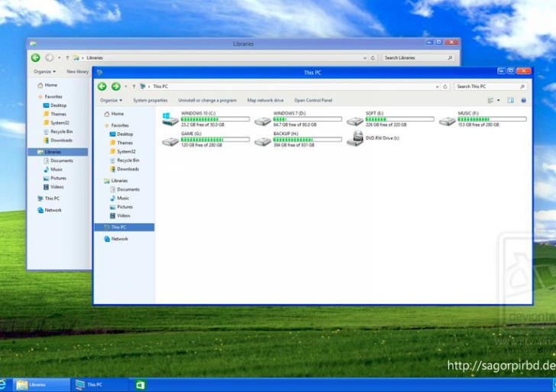Viewport: 556px width, 392px height.
Task: Click System properties in the command bar
Action: (150, 100)
